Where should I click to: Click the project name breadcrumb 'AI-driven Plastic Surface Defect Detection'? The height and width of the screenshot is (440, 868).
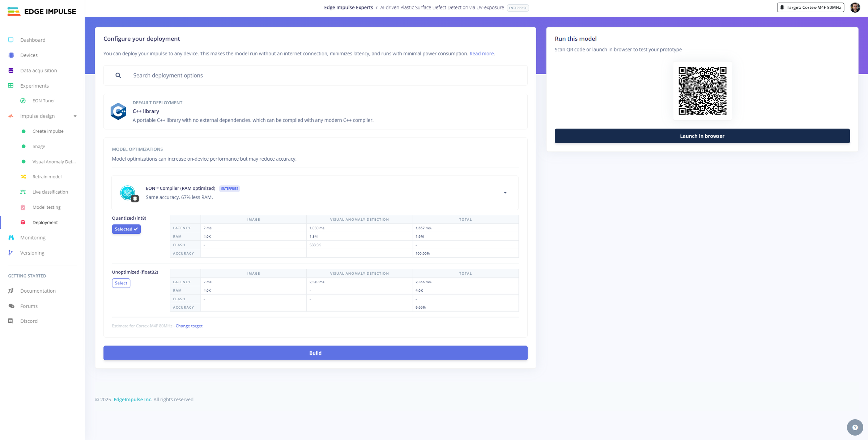[x=442, y=8]
